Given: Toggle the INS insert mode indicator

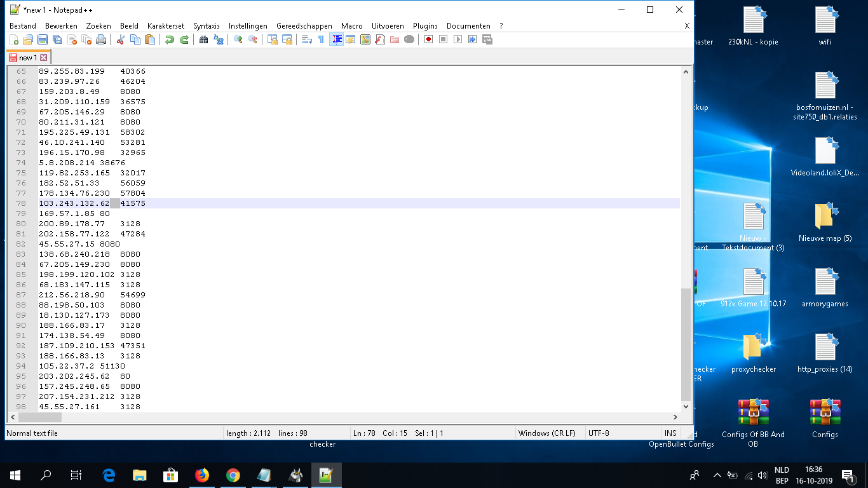Looking at the screenshot, I should point(670,433).
